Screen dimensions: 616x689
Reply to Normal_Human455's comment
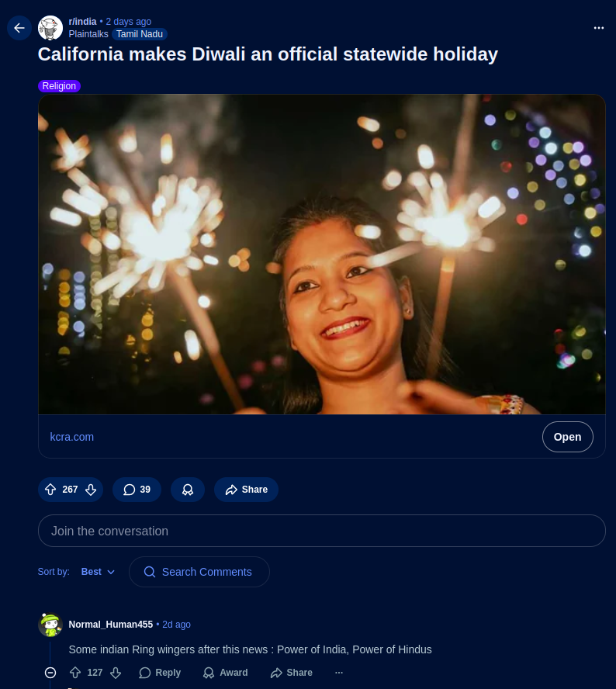(x=160, y=673)
